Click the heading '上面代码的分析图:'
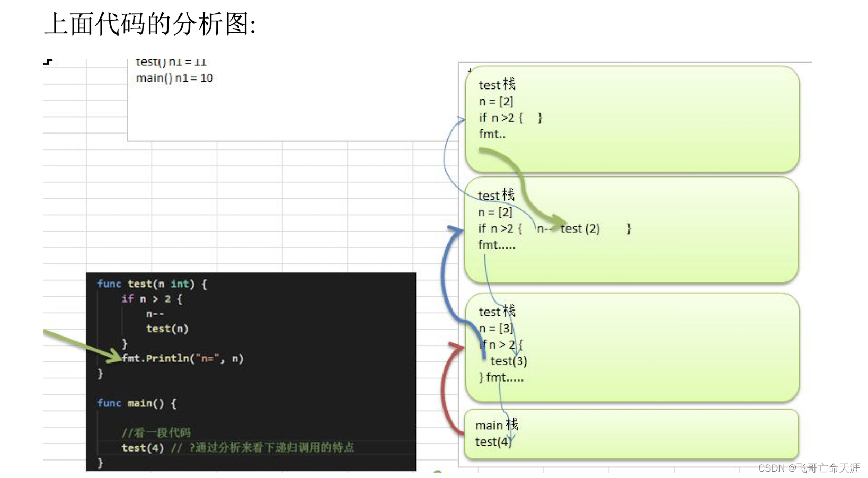This screenshot has height=478, width=868. (x=150, y=24)
